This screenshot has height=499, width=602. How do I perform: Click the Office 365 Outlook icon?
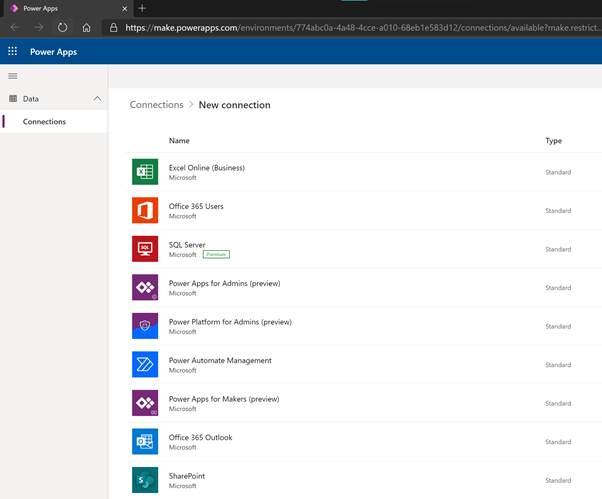click(145, 442)
